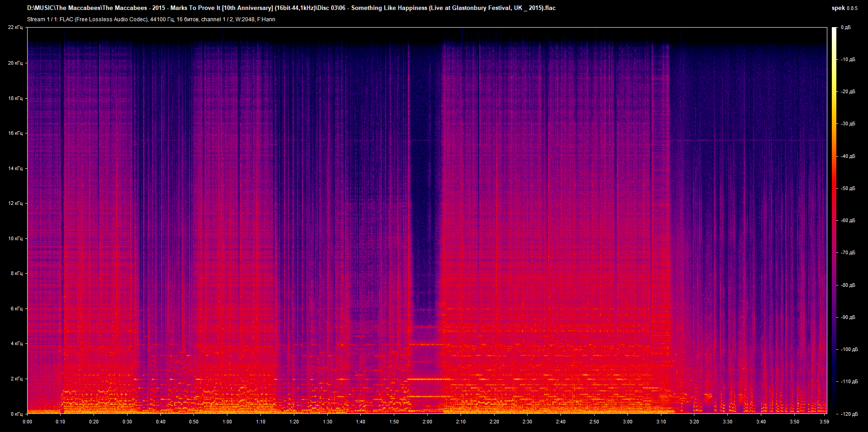Click the 10 кГц frequency axis label
868x432 pixels.
15,238
